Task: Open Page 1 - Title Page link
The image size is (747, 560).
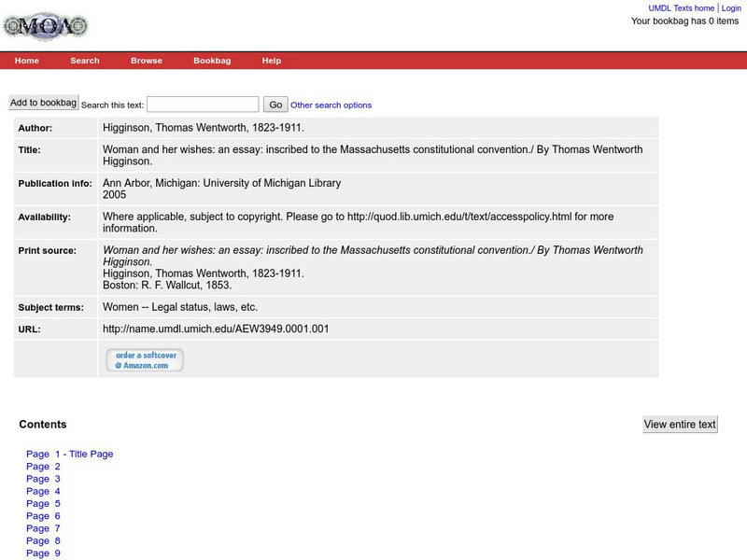Action: tap(69, 455)
